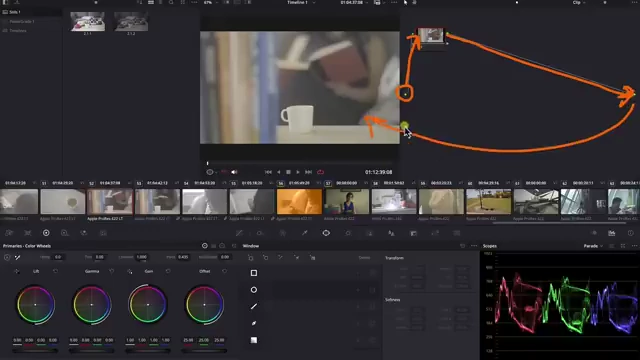Reset the Gamma wheel
The height and width of the screenshot is (360, 640).
(111, 271)
